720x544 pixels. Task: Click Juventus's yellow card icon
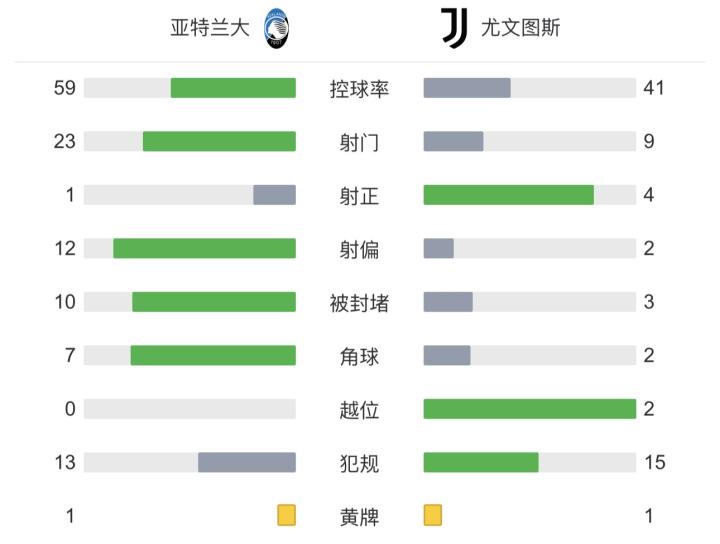[x=433, y=515]
